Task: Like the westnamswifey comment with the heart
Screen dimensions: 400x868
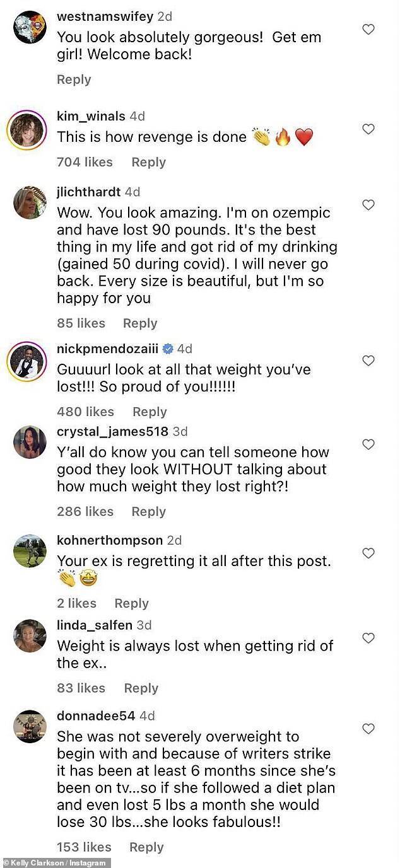Action: pos(368,29)
